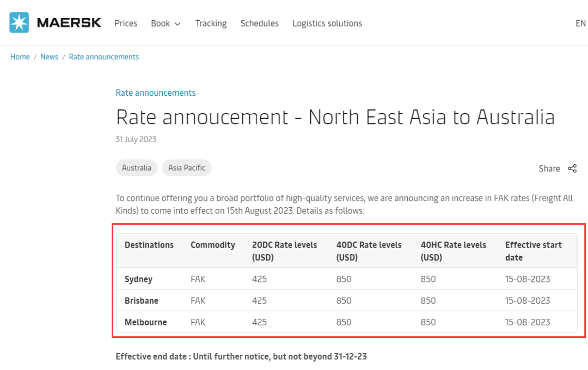
Task: Click 15-08-2023 in the Sydney row
Action: coord(528,279)
